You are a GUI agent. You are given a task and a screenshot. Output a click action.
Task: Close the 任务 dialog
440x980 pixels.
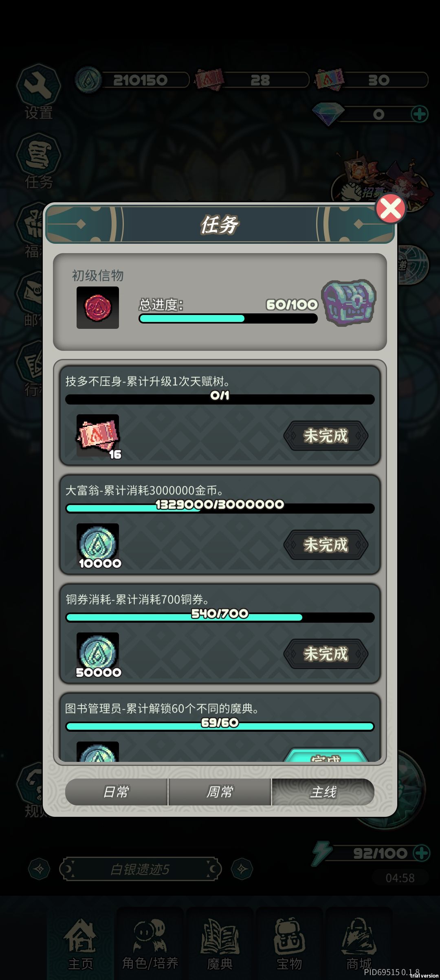click(390, 209)
